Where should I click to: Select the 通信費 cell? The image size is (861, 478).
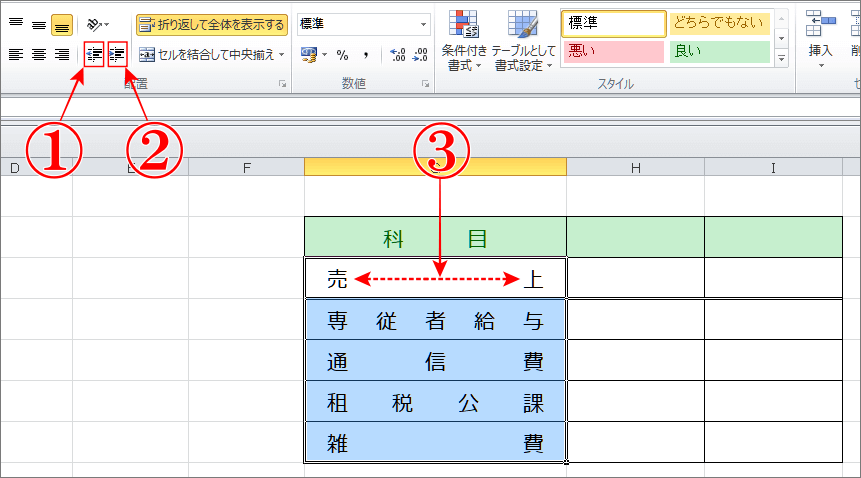coord(435,361)
